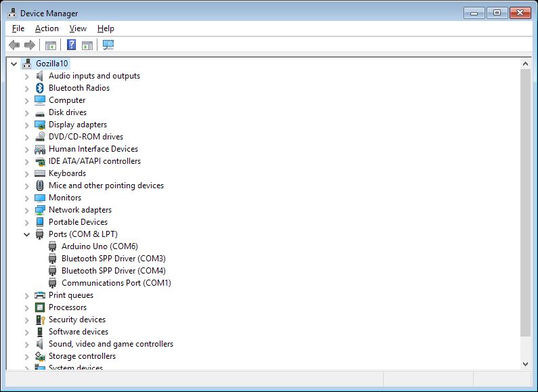Click the Forward arrow toolbar icon
Screen dimensions: 538x392
[x=29, y=45]
